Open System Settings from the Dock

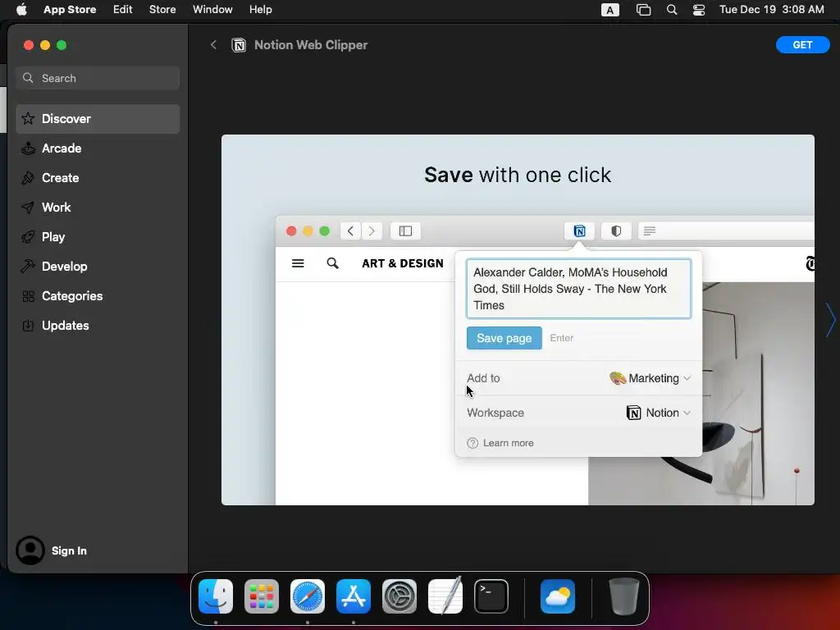coord(399,596)
